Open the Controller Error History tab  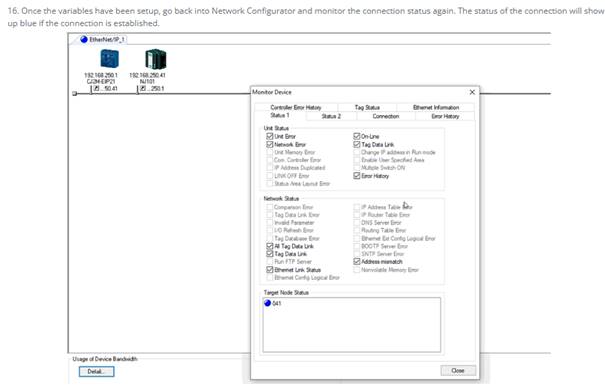[296, 107]
